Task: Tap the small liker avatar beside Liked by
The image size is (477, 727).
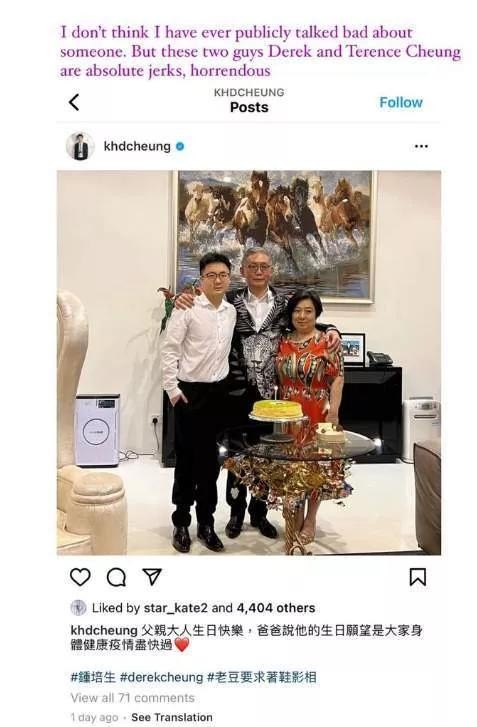Action: pos(78,608)
